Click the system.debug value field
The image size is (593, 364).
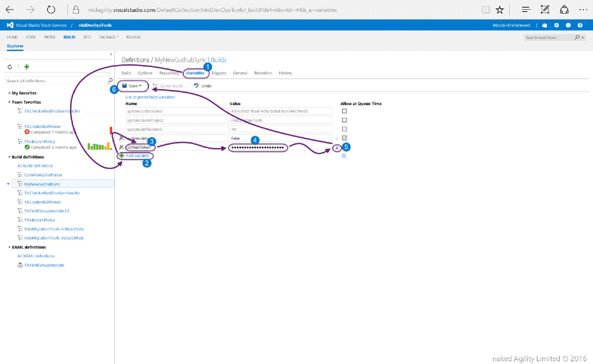pos(281,138)
